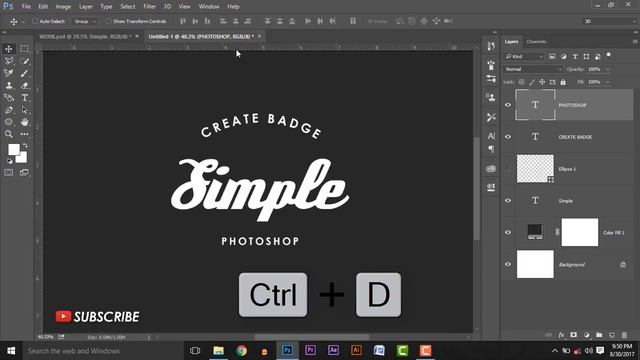Hide the Simple text layer
The image size is (640, 360).
pos(508,200)
